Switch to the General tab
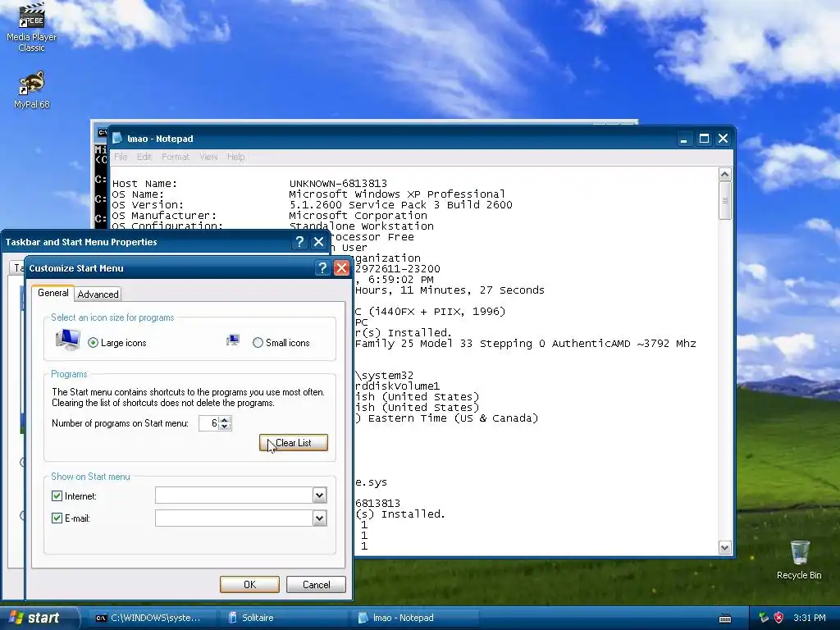This screenshot has height=630, width=840. tap(53, 293)
